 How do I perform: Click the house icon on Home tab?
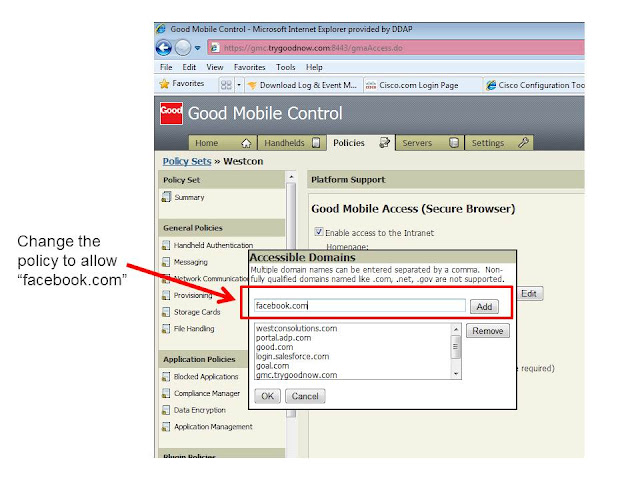tap(246, 143)
